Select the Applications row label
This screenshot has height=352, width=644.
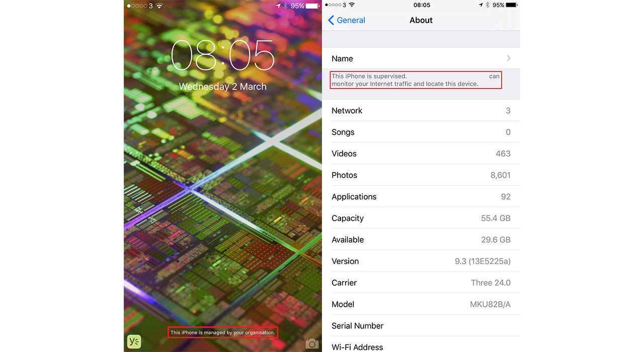click(354, 197)
